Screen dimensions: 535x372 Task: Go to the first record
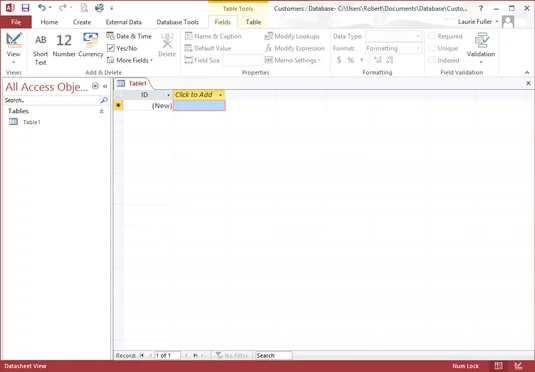[x=142, y=355]
